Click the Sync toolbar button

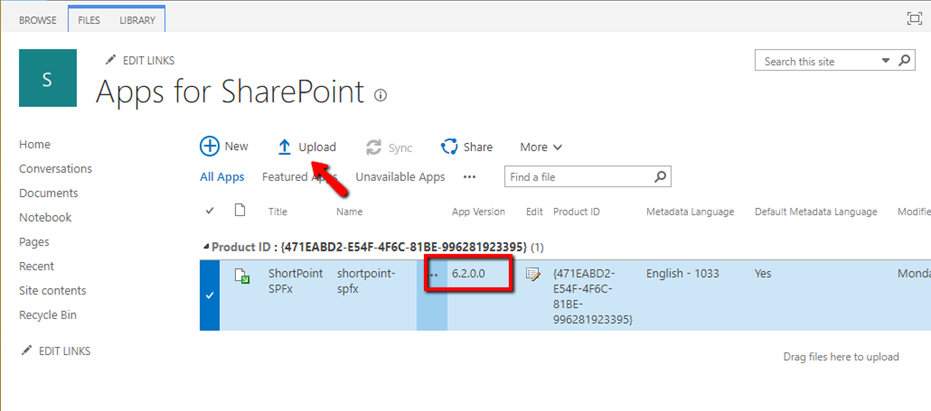389,147
